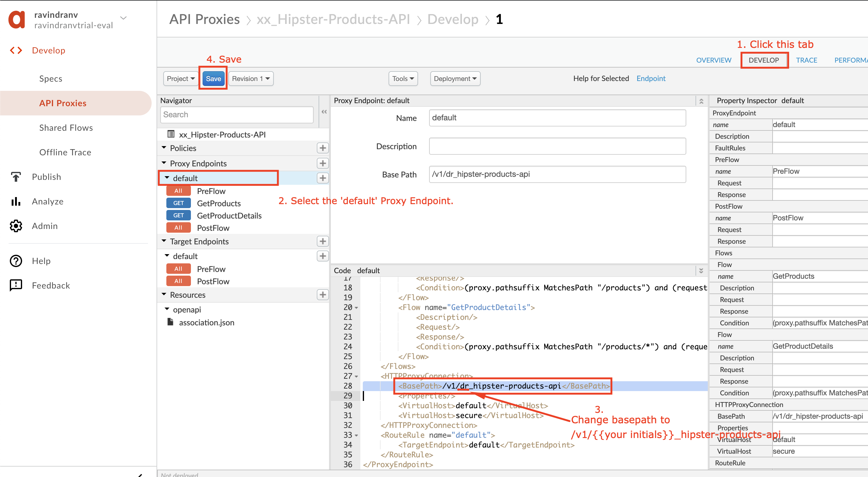
Task: Collapse the Target Endpoints tree section
Action: [x=164, y=241]
